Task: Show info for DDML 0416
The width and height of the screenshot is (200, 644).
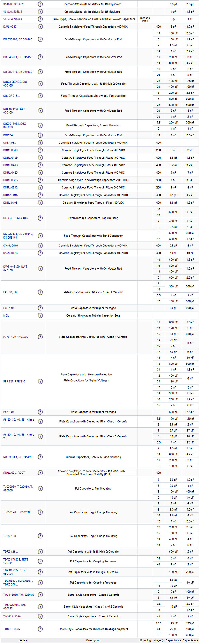Action: point(40,165)
